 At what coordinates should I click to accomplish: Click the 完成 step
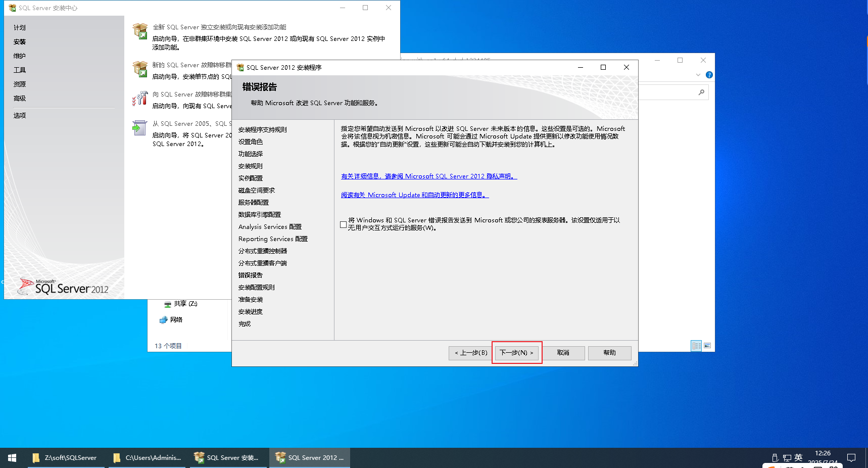point(245,324)
